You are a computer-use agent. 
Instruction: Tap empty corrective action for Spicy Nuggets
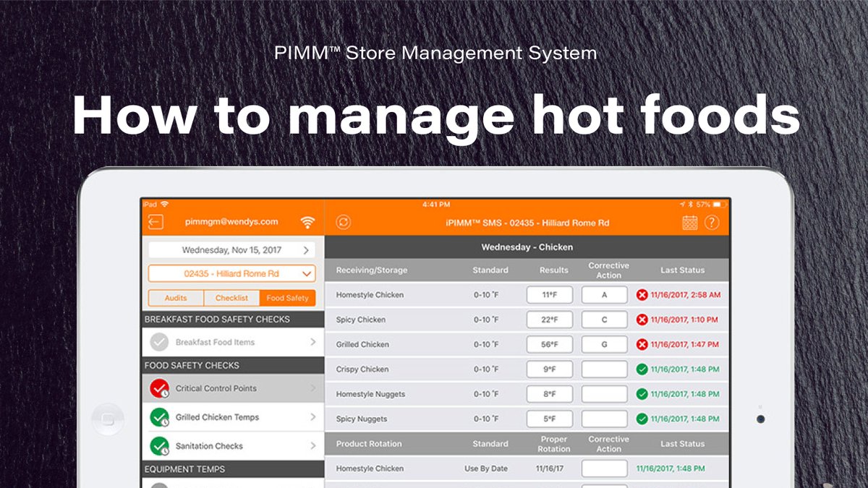tap(605, 419)
